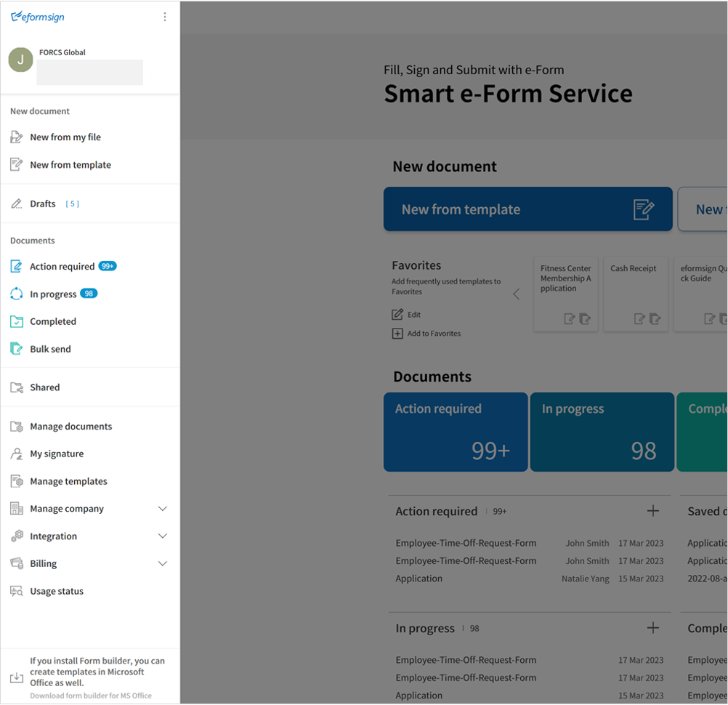Expand the Integration submenu chevron
Viewport: 728px width, 705px height.
tap(163, 536)
